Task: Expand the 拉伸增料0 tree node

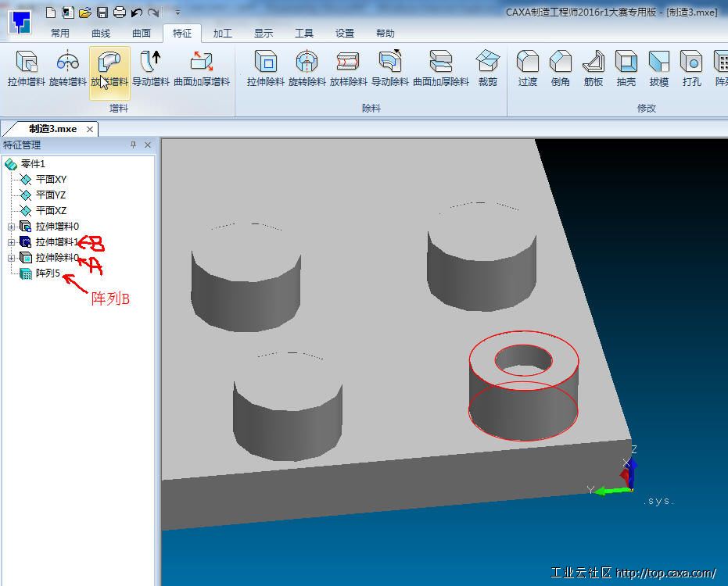Action: [x=11, y=227]
